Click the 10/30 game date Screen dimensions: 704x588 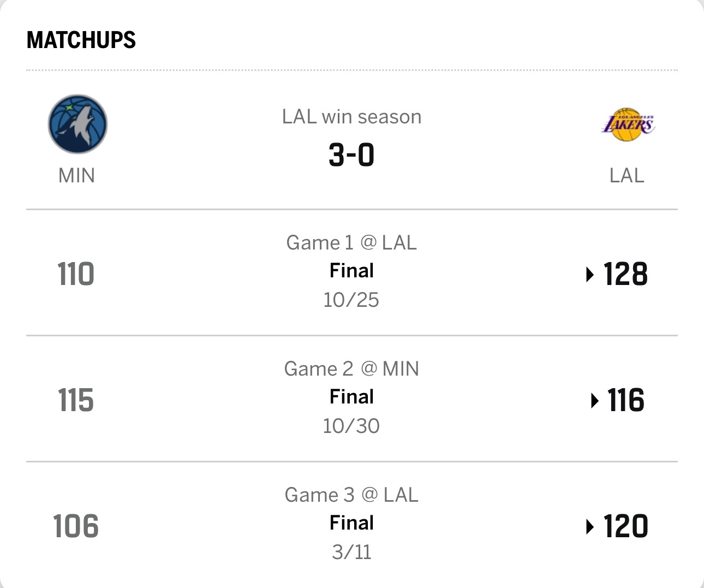pyautogui.click(x=351, y=426)
